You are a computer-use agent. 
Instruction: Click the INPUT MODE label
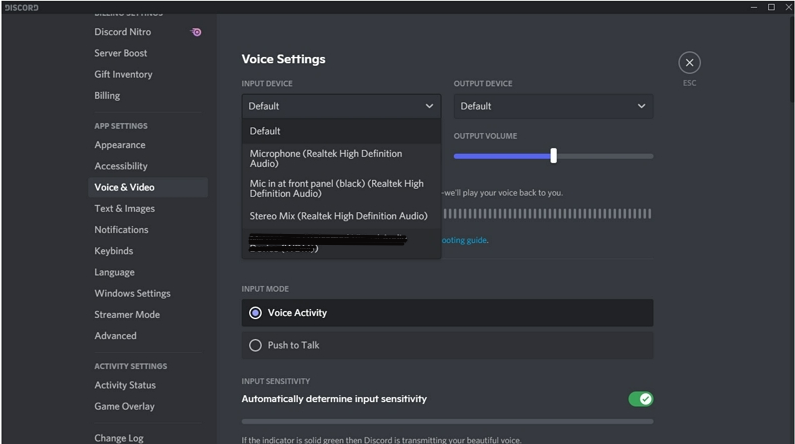(265, 289)
